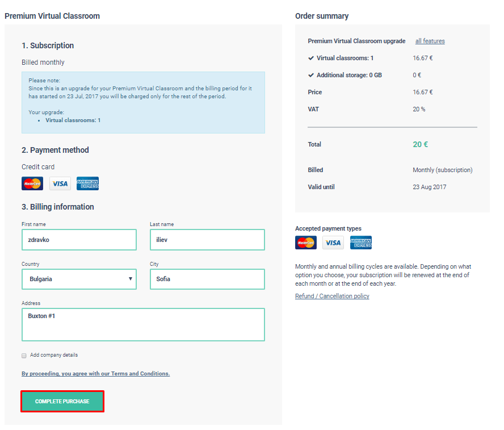Open the all features link
Viewport: 504px width, 430px height.
pos(430,41)
